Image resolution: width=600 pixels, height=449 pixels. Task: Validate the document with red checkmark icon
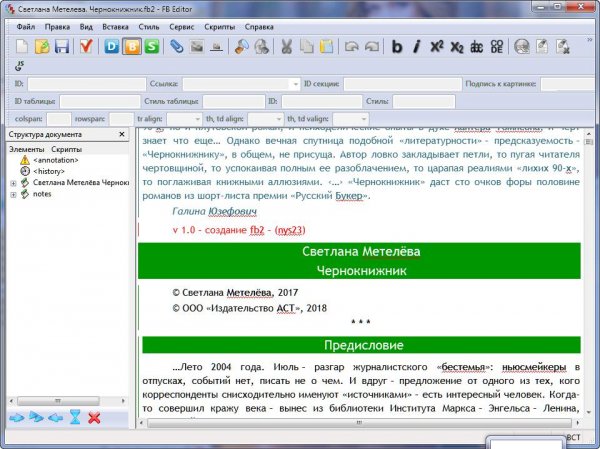86,47
